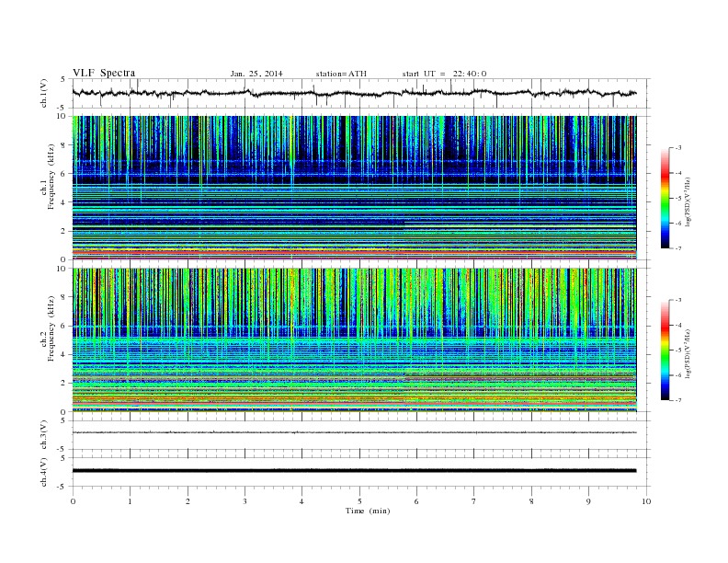728x563 pixels.
Task: Click the 'ch.3(V)' axis label
Action: coord(44,435)
